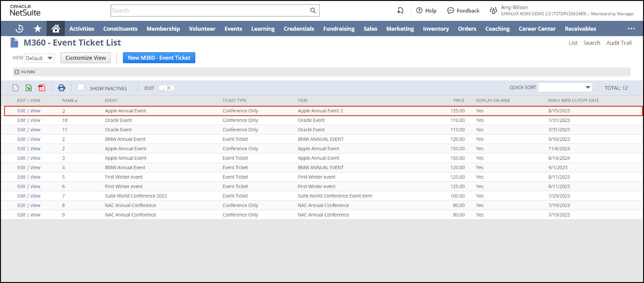
Task: Click the search magnifier icon
Action: 313,10
